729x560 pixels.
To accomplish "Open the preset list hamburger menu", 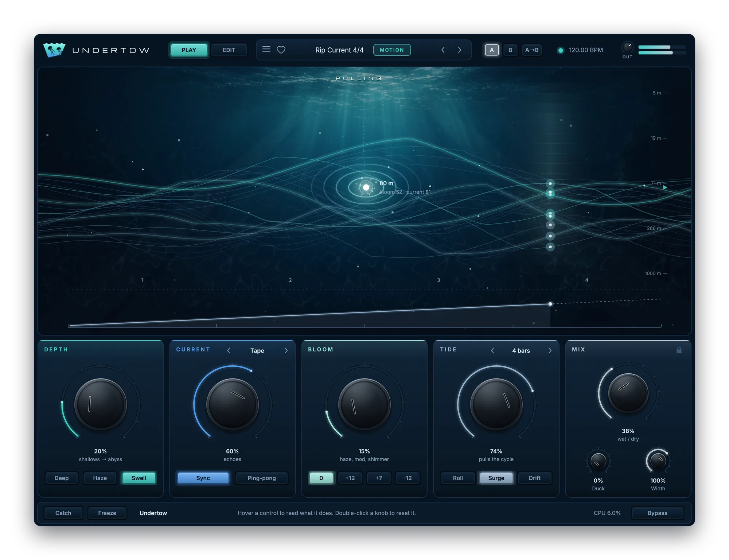I will tap(266, 49).
